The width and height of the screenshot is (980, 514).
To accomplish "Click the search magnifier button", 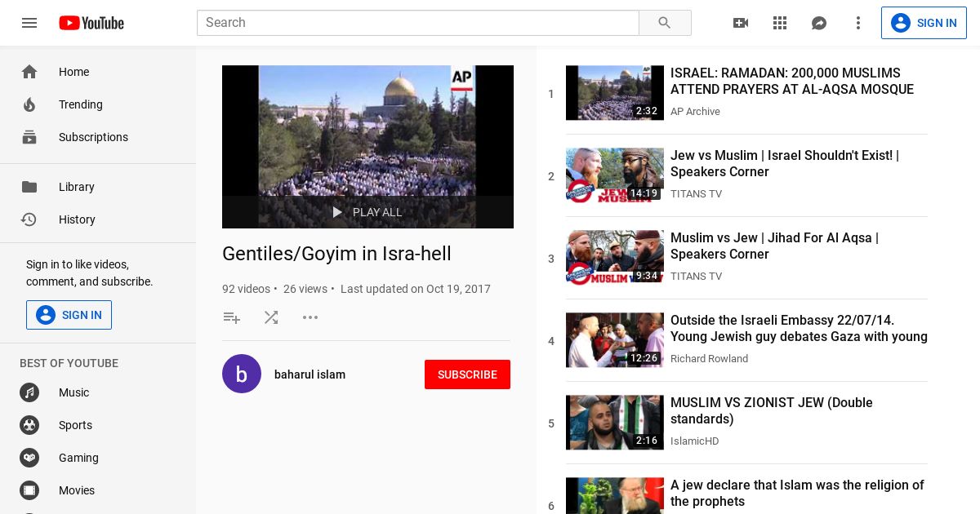I will point(665,23).
